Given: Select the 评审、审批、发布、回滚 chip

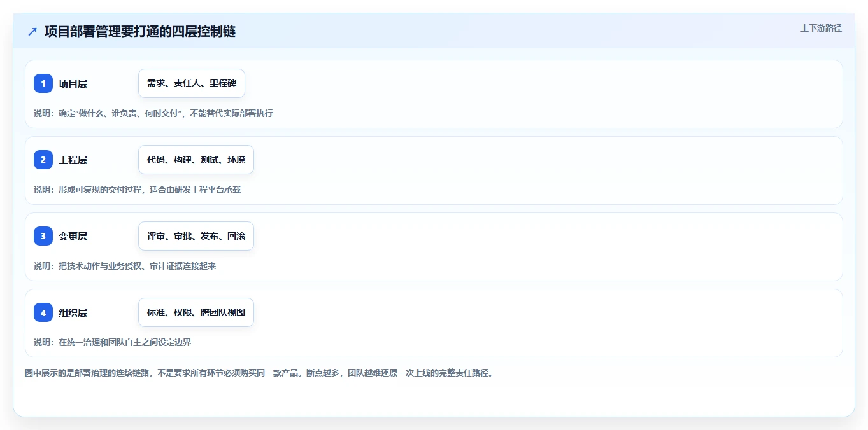Looking at the screenshot, I should [x=196, y=236].
